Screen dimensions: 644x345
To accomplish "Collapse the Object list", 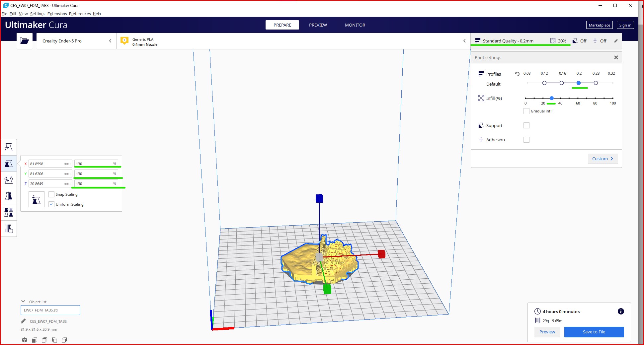I will (23, 302).
